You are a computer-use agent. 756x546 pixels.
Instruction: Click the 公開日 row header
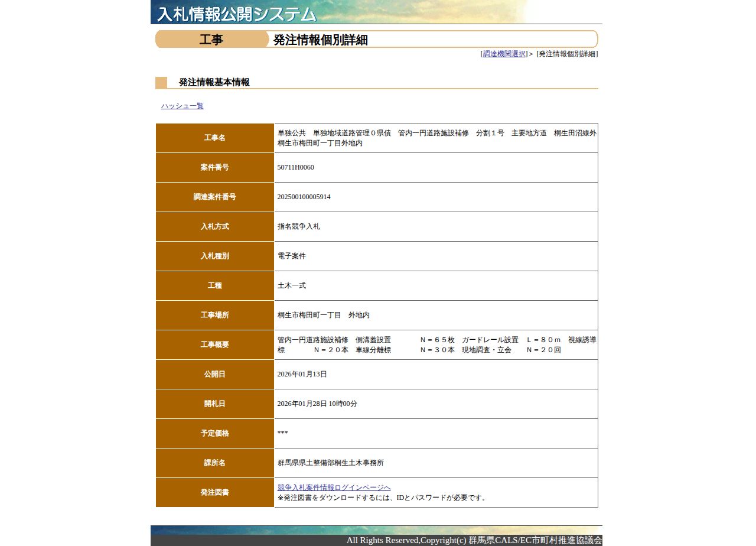coord(215,374)
